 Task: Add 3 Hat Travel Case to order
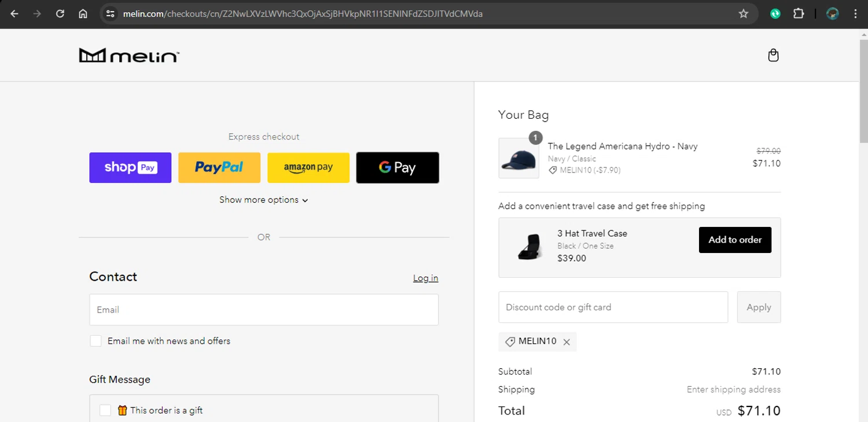point(735,240)
